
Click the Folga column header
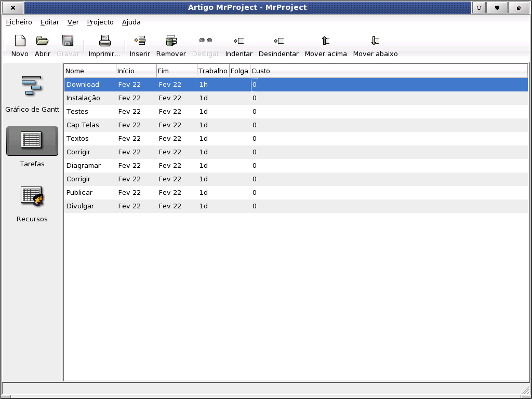(240, 71)
